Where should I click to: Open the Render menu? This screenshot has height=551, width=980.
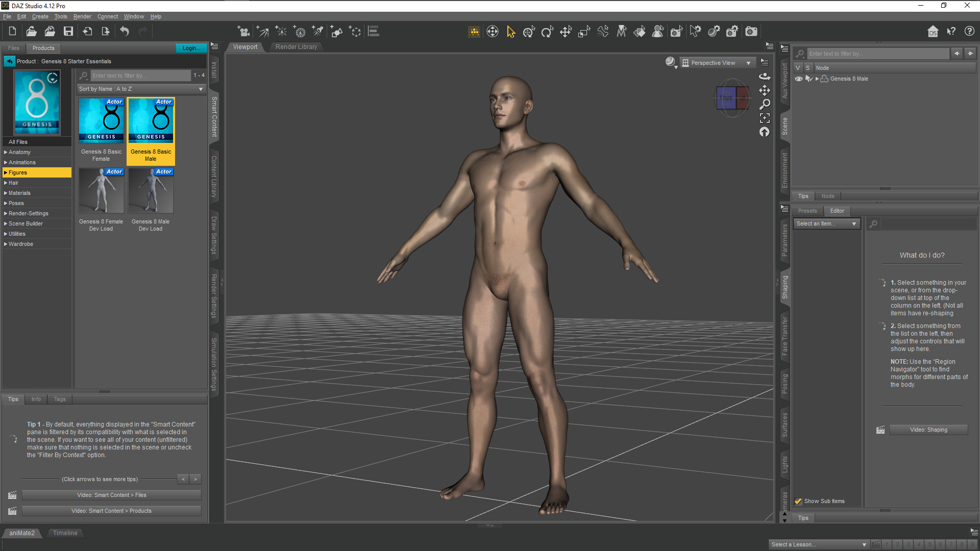(82, 16)
